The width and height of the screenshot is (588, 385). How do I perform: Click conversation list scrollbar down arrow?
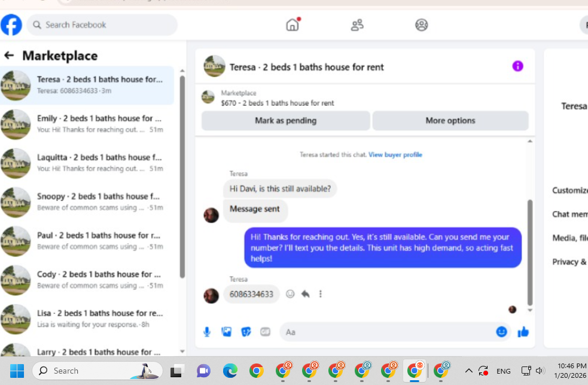[x=182, y=352]
